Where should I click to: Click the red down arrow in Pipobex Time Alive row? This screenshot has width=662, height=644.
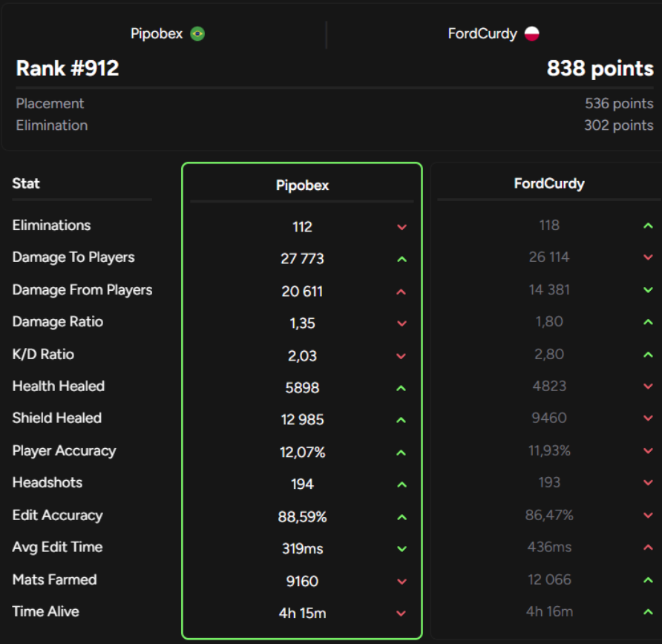pos(401,614)
